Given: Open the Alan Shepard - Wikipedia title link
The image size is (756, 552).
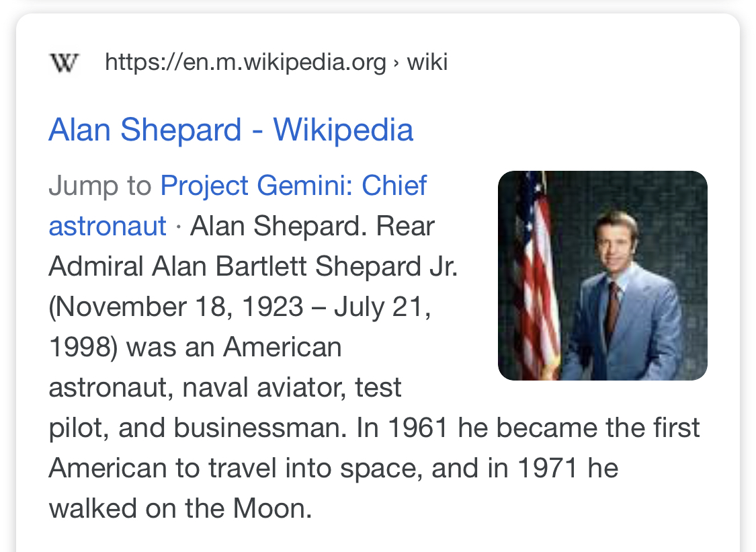Looking at the screenshot, I should (x=231, y=130).
